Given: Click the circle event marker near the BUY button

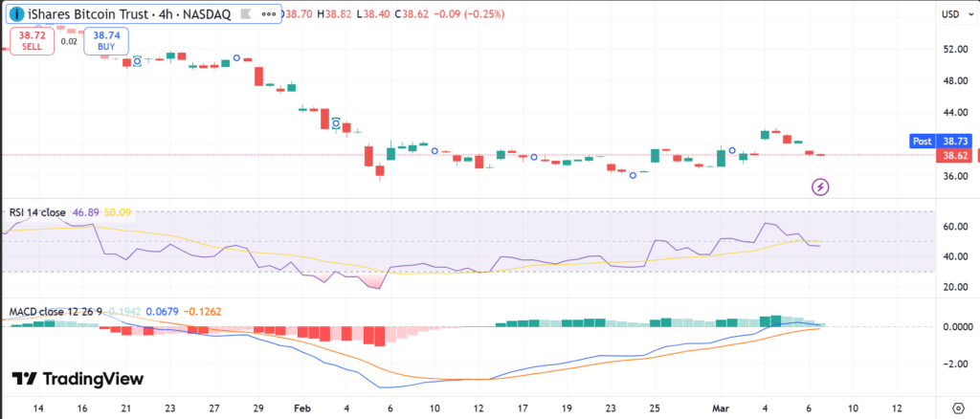Looking at the screenshot, I should click(x=138, y=61).
